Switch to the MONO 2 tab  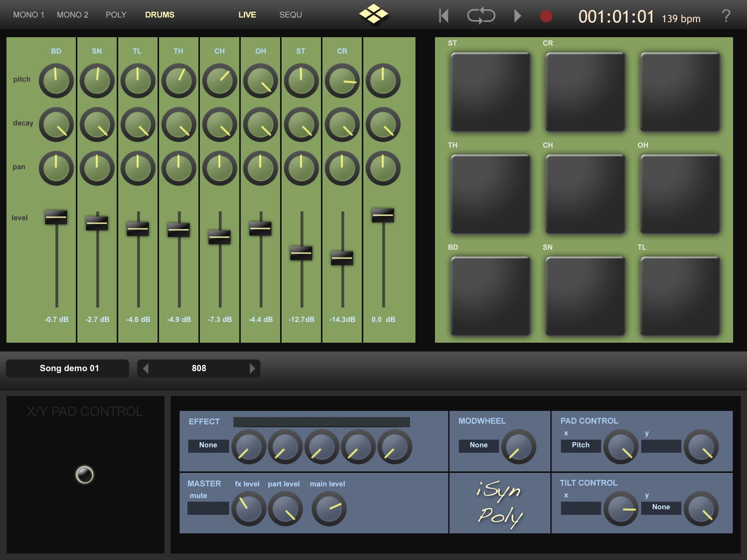pyautogui.click(x=73, y=15)
